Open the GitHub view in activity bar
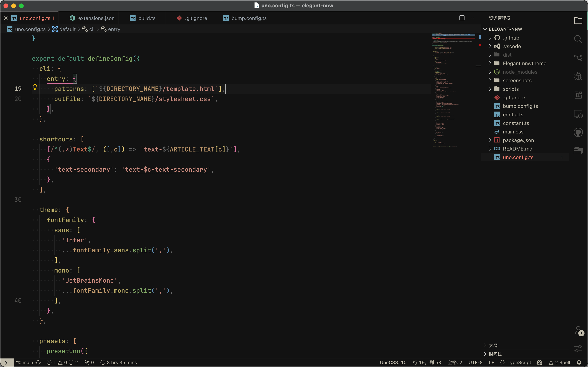 [x=578, y=132]
